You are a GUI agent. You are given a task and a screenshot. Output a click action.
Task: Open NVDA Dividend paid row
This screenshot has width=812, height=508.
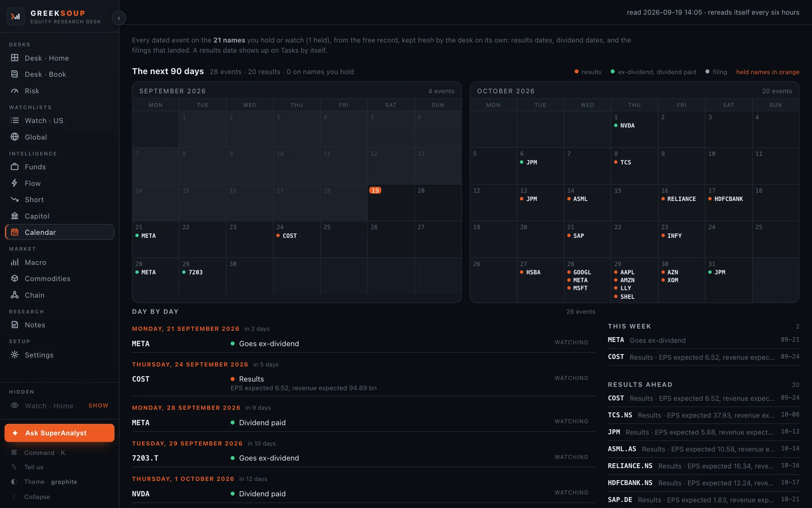364,494
